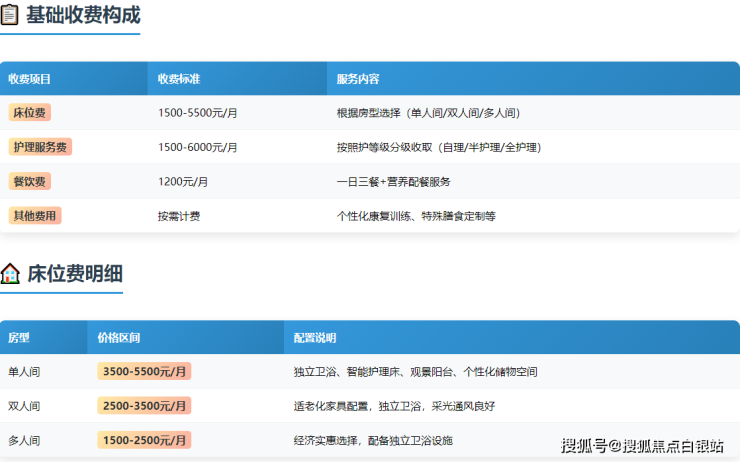Click the 房型 column header

click(x=19, y=338)
